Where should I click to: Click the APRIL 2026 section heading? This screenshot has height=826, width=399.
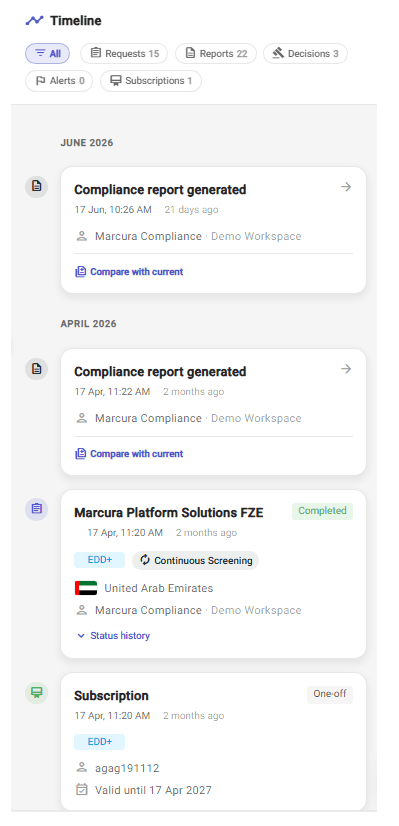click(89, 324)
